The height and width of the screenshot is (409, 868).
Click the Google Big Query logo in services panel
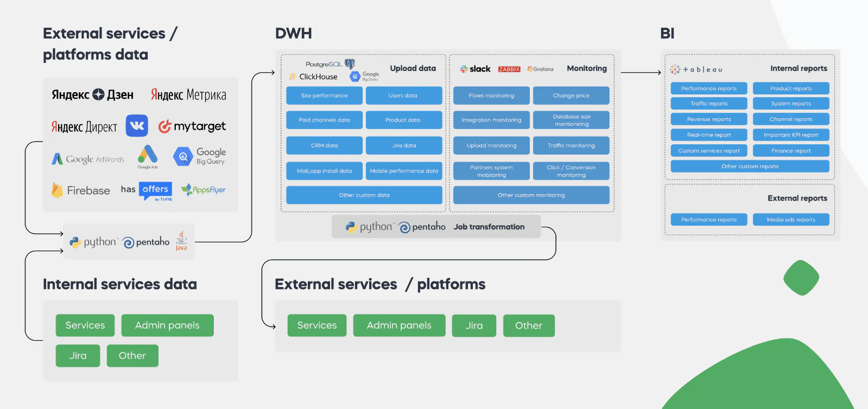coord(199,156)
